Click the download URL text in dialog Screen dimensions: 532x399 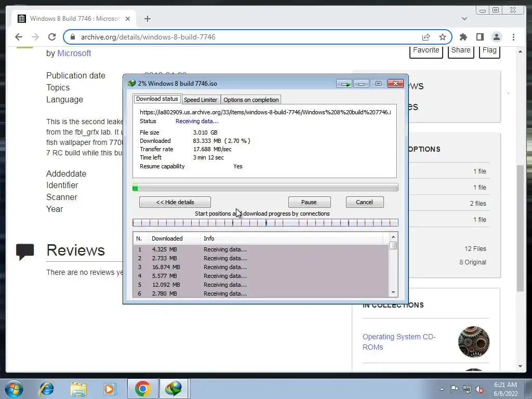[x=265, y=112]
